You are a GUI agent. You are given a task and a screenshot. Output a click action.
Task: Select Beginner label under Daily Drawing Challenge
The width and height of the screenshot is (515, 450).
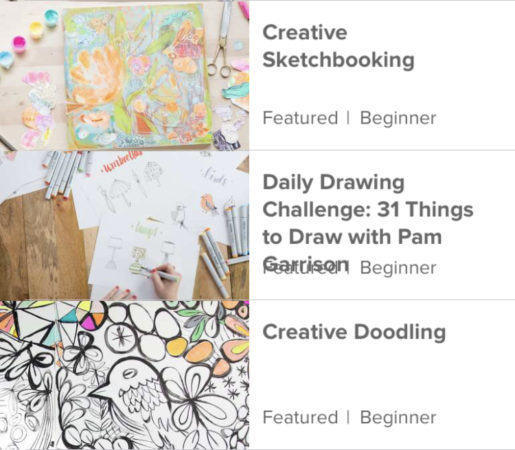pyautogui.click(x=398, y=268)
